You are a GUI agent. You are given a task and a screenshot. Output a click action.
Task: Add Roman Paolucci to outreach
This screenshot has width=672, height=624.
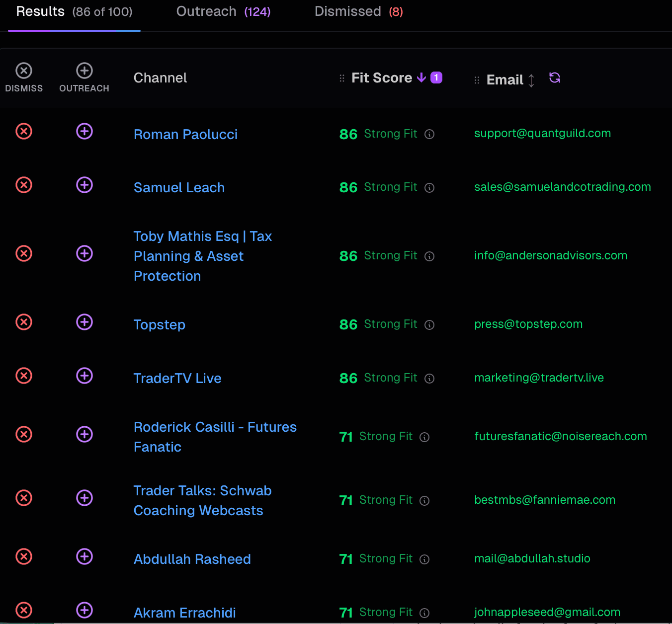pyautogui.click(x=84, y=131)
